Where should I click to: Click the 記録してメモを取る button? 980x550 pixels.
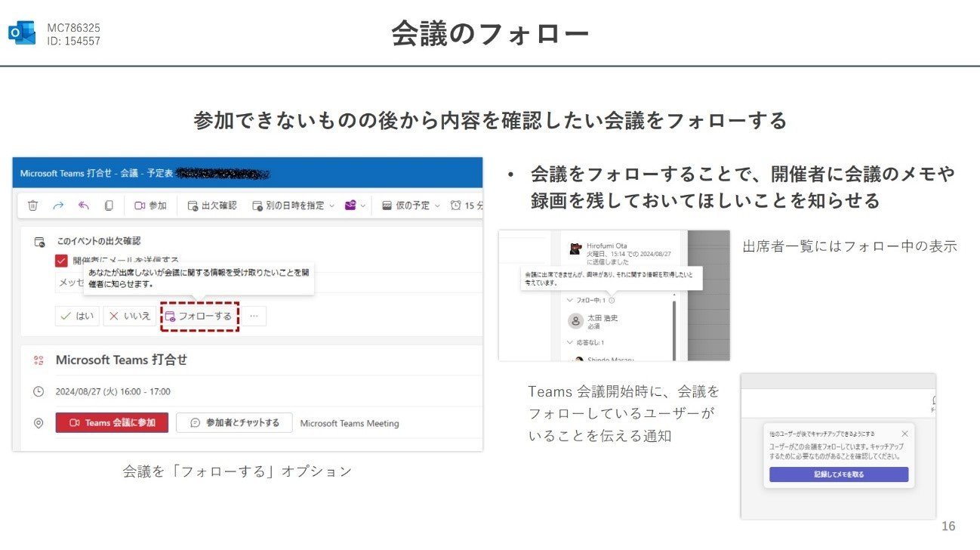[839, 474]
